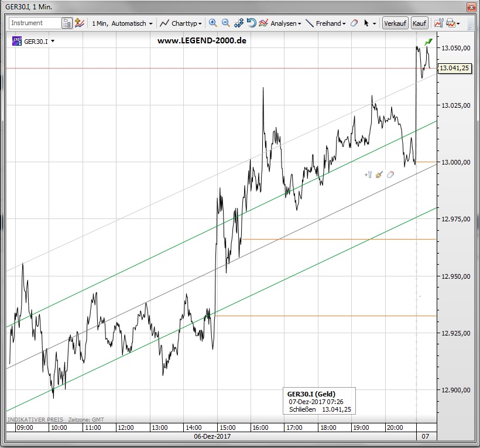Click the print chart icon
Image resolution: width=480 pixels, height=448 pixels.
pyautogui.click(x=451, y=23)
